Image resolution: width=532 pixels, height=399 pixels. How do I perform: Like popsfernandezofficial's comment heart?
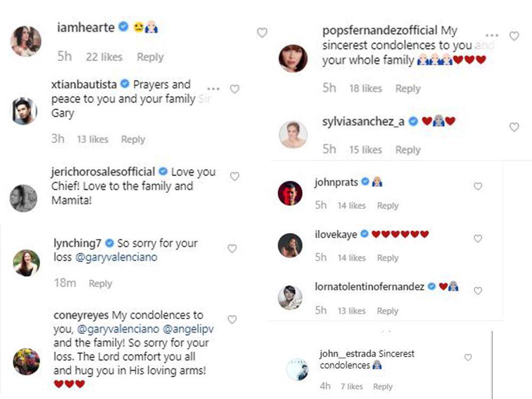click(514, 36)
